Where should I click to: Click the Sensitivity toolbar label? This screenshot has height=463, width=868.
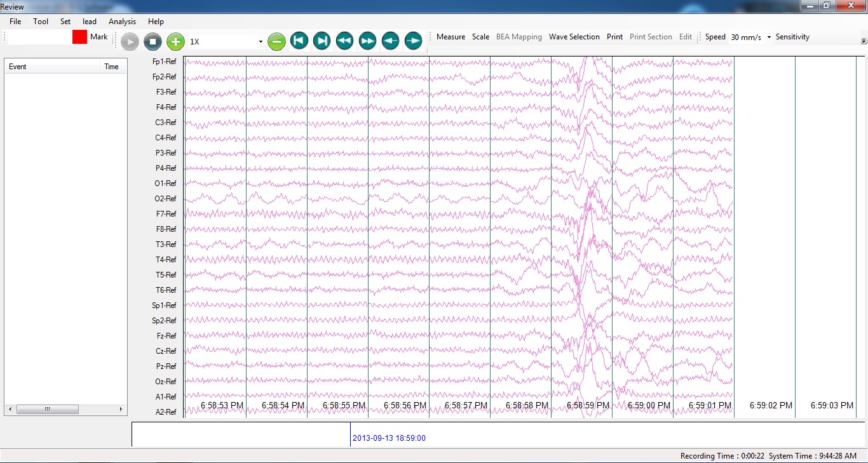pyautogui.click(x=793, y=37)
